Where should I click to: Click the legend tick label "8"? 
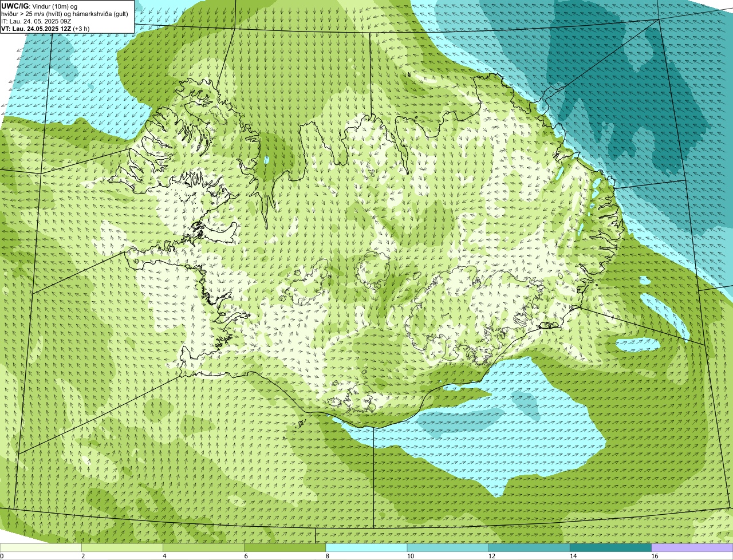pos(327,556)
